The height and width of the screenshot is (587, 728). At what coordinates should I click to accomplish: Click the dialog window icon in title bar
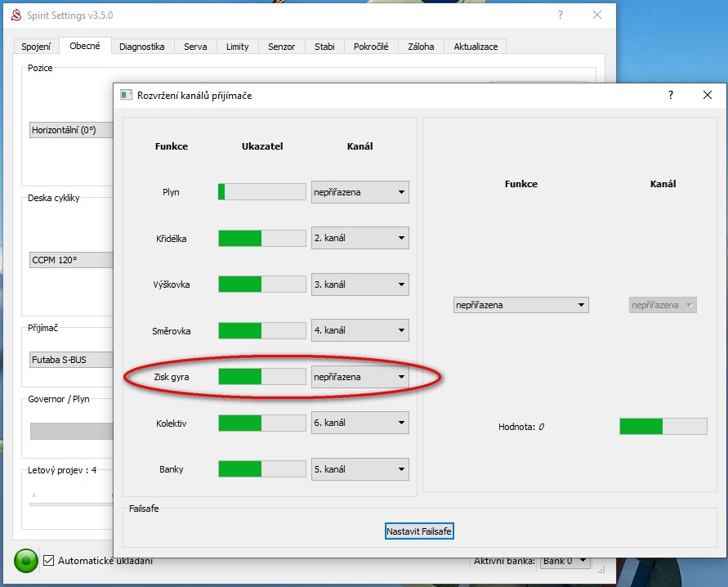click(126, 96)
